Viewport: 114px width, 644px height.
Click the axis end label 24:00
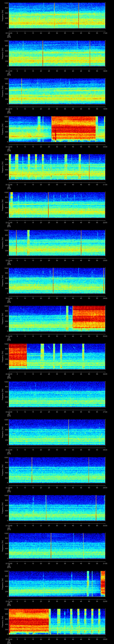(105, 298)
